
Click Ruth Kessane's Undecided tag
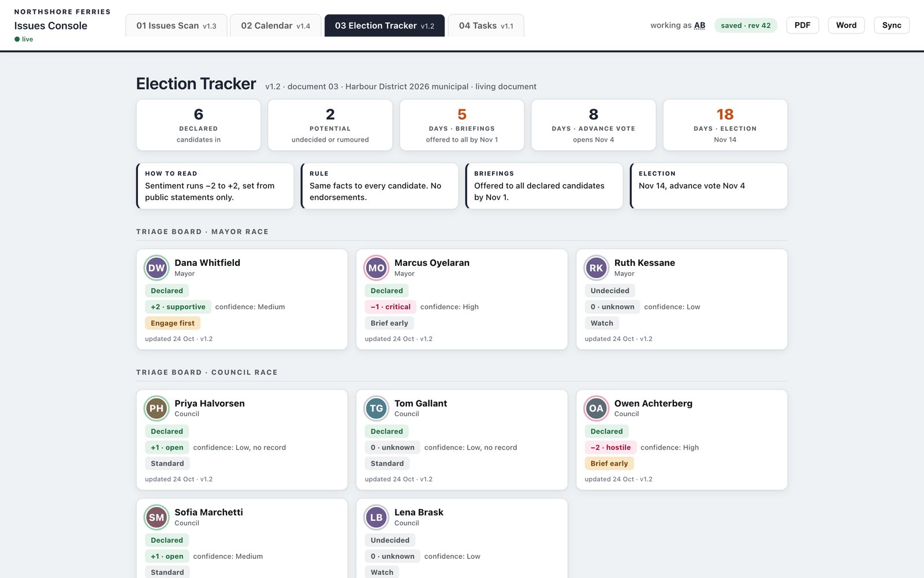(610, 291)
